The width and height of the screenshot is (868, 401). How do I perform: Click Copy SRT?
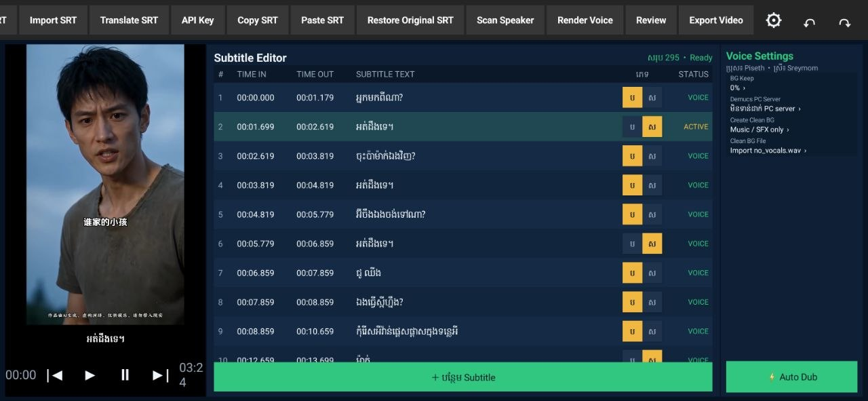(258, 20)
